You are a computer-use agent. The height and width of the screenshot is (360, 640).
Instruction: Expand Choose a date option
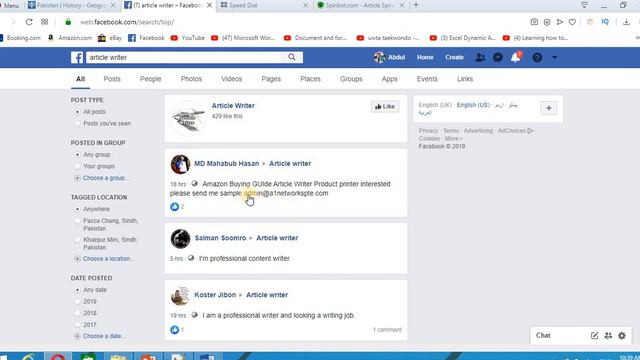pos(104,336)
